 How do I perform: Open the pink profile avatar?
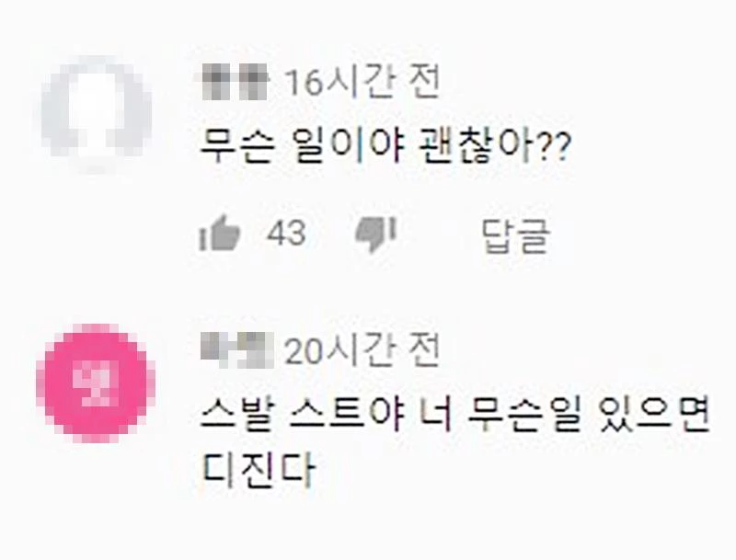[x=96, y=383]
